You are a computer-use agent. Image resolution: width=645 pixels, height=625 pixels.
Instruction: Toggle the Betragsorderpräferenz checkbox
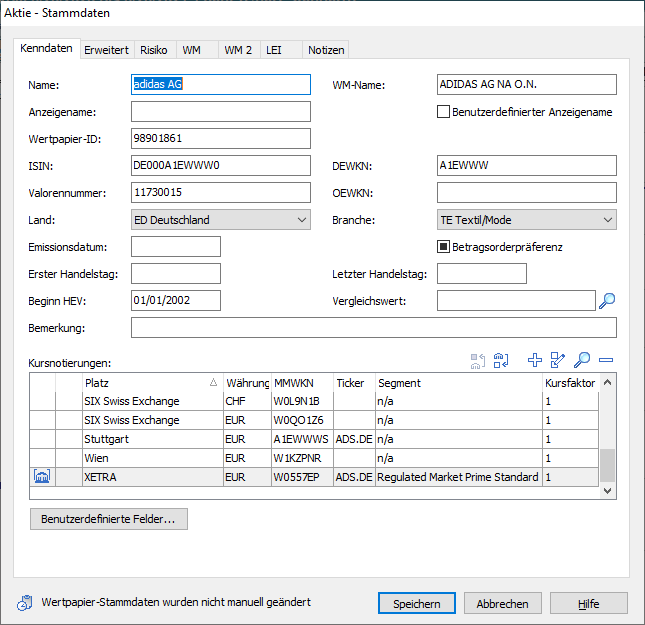[x=444, y=246]
